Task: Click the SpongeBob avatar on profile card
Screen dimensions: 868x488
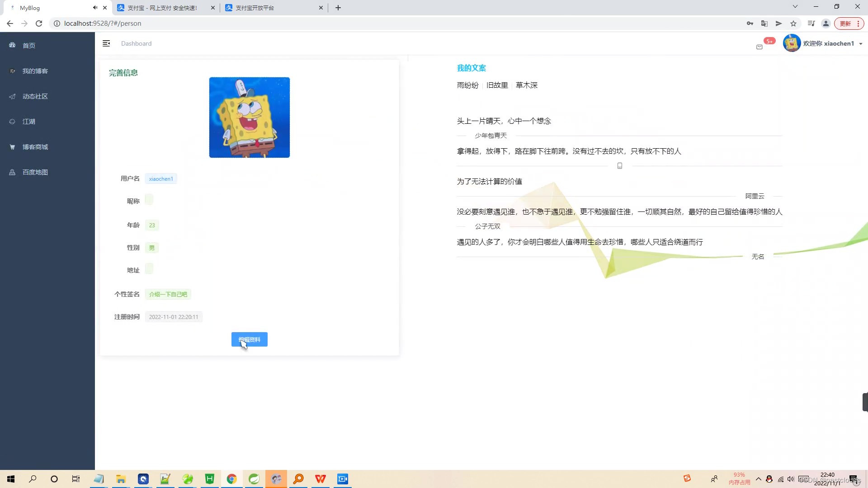Action: click(x=249, y=117)
